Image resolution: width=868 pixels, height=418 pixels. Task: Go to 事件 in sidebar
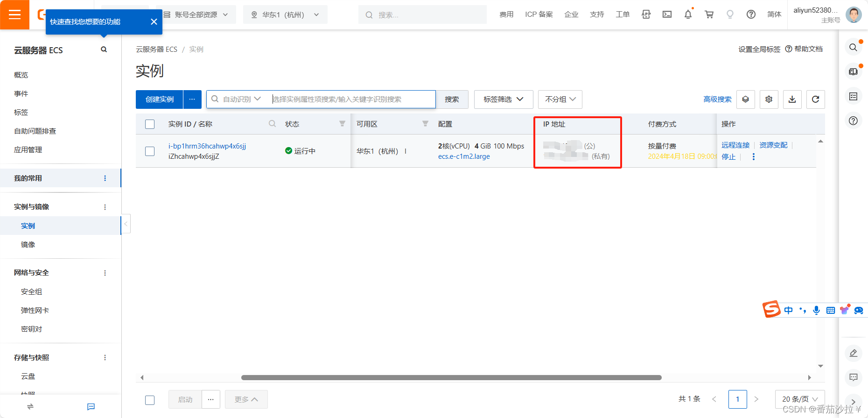click(x=21, y=93)
